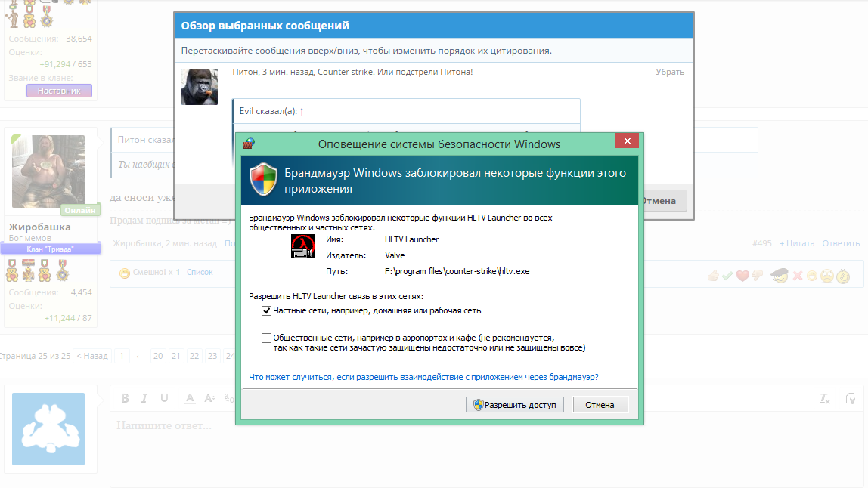Open the firewall risks help link
The width and height of the screenshot is (868, 488).
click(423, 377)
